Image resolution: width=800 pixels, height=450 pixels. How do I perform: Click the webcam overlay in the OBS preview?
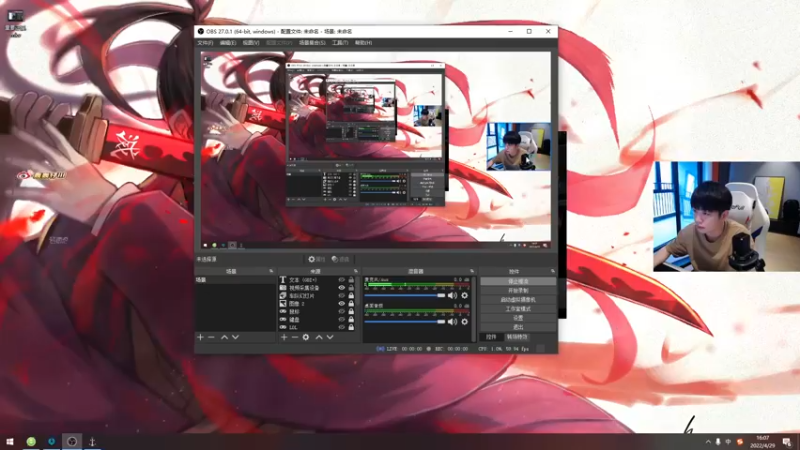(x=519, y=146)
